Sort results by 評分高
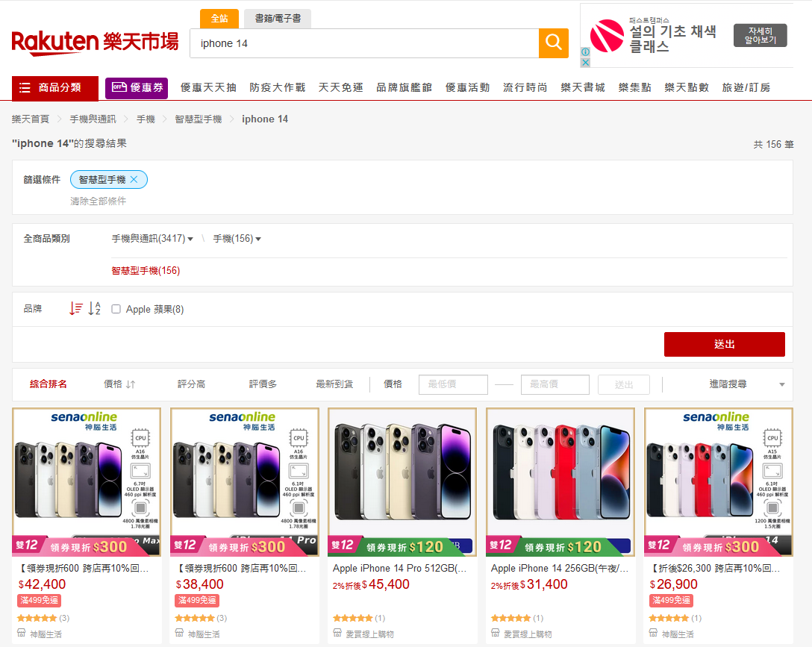Viewport: 812px width, 647px height. pyautogui.click(x=191, y=384)
